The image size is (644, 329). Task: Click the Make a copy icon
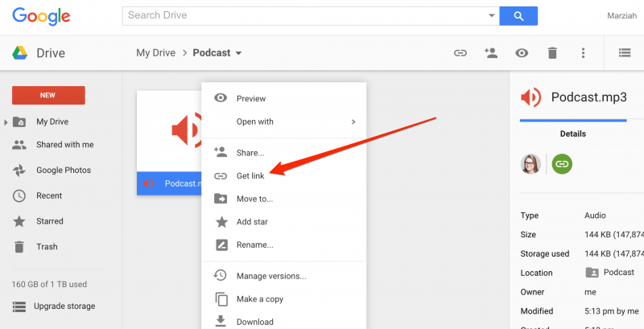221,299
